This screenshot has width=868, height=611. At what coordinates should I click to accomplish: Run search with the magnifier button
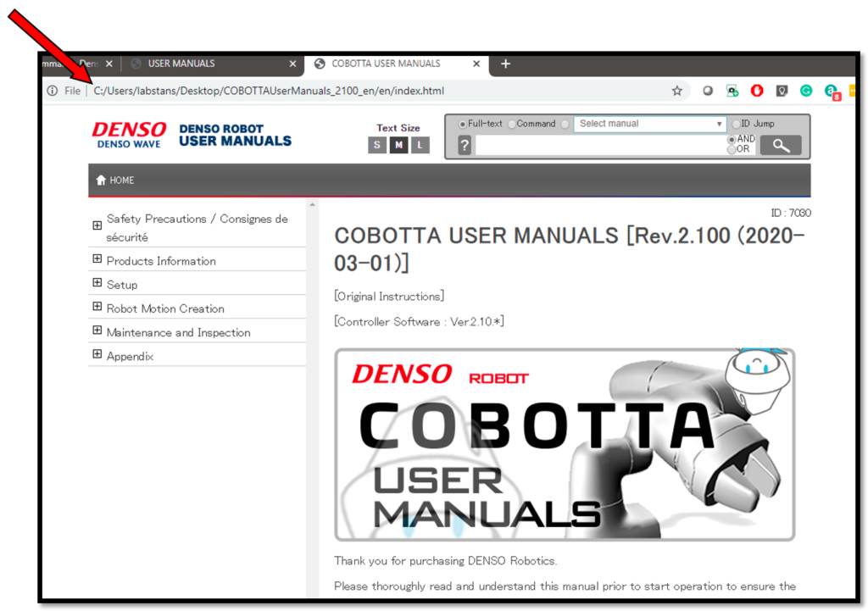tap(781, 146)
